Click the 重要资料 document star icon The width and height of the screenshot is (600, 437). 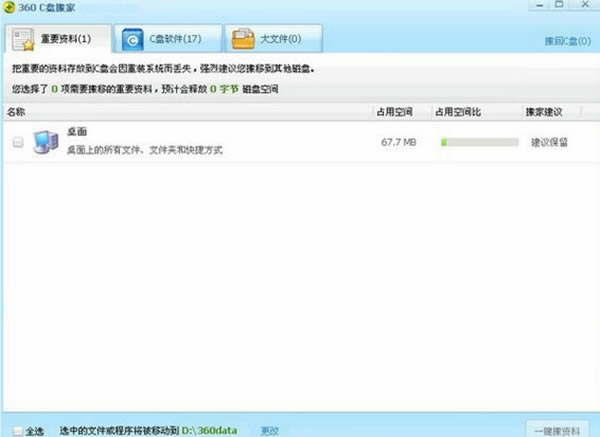[23, 39]
